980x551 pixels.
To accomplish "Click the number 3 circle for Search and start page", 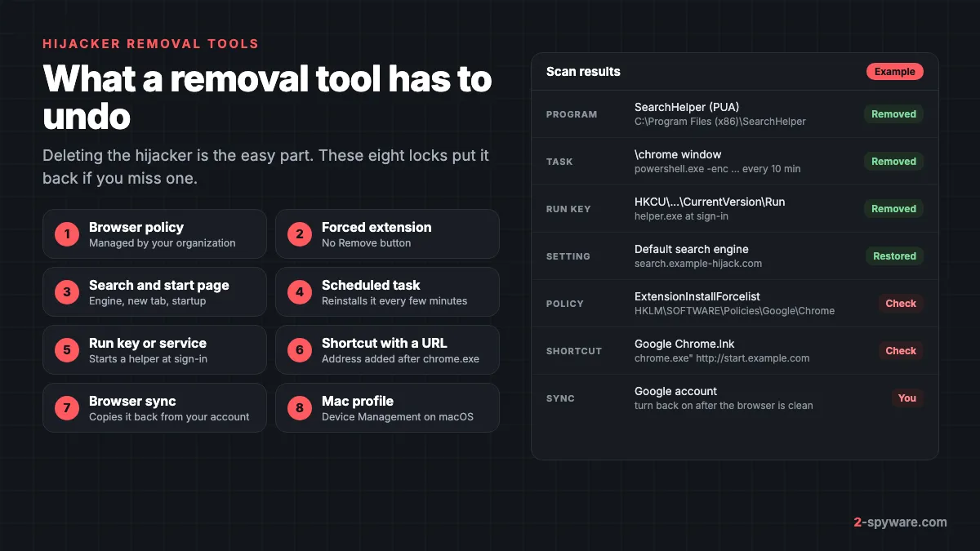I will click(x=67, y=292).
